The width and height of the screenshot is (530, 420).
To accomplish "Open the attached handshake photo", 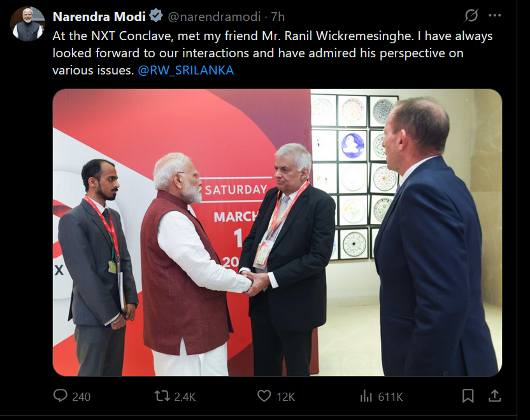I will click(277, 232).
